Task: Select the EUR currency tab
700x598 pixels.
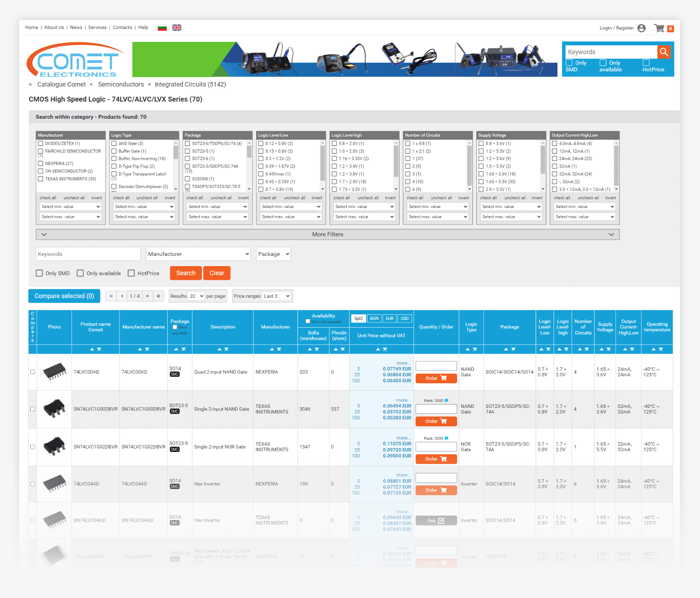Action: point(389,319)
